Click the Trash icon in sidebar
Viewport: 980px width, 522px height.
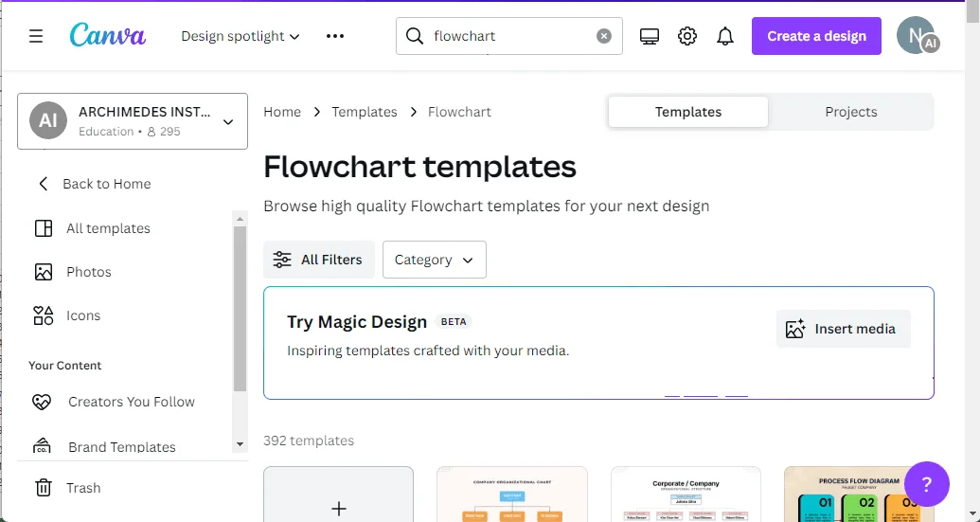pos(44,488)
